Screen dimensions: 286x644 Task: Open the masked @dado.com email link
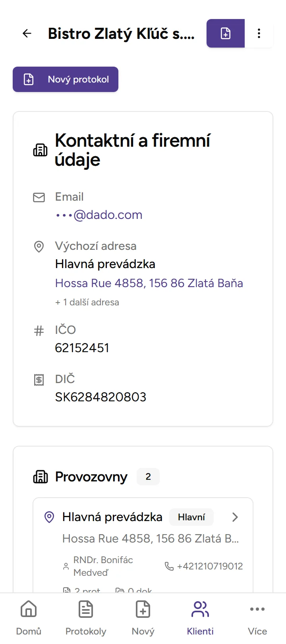click(99, 215)
